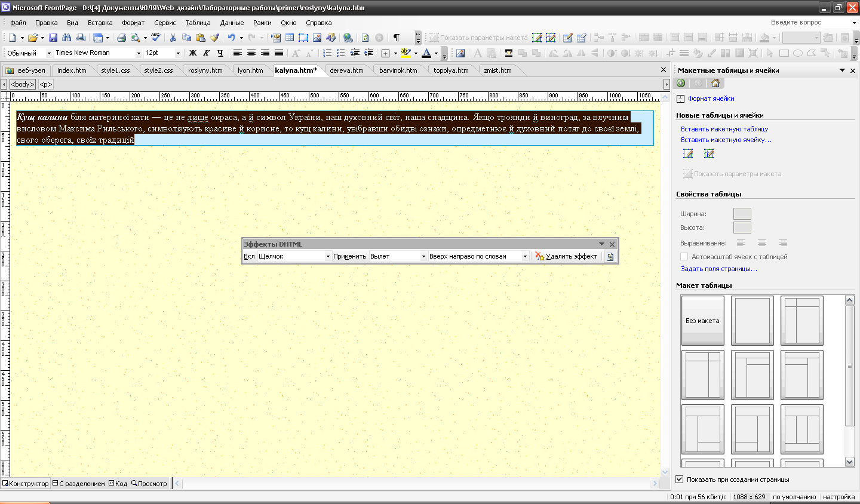Select the 'Без макета' layout thumbnail

coord(702,321)
